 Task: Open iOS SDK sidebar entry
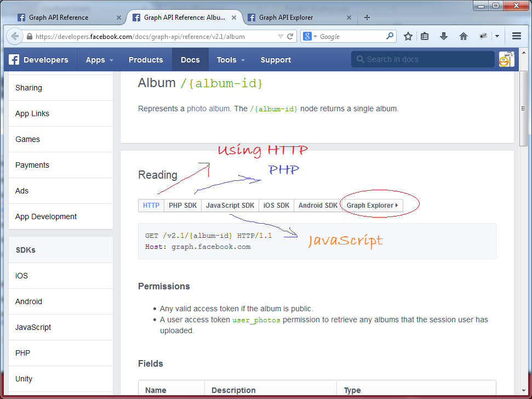(x=61, y=276)
